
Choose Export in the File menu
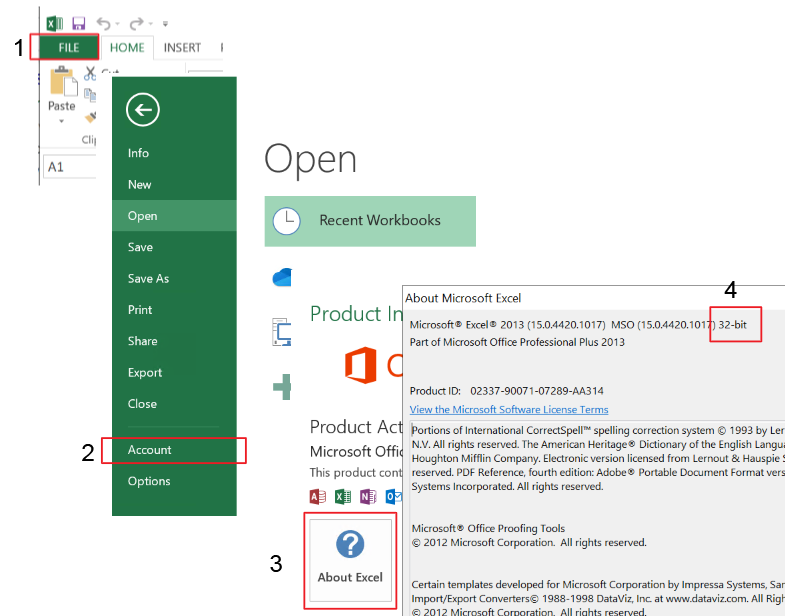[174, 373]
